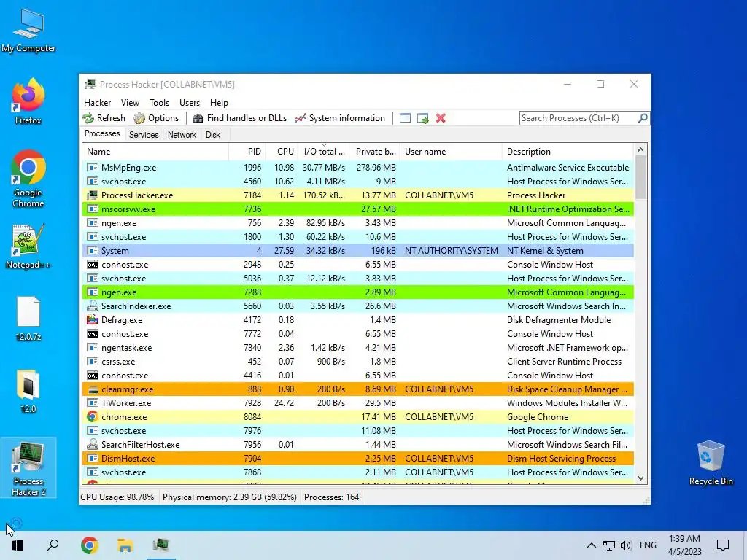747x560 pixels.
Task: Click the cleanmgr.exe process icon
Action: click(93, 389)
